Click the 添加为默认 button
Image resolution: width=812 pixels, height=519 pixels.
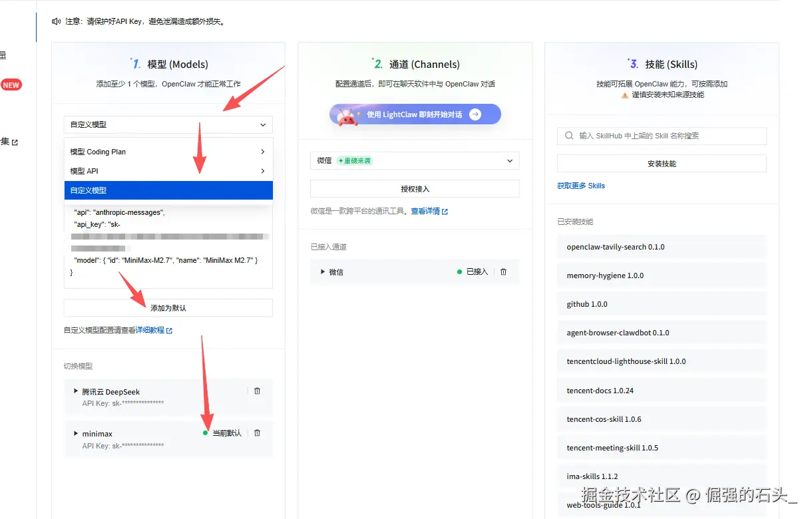[x=168, y=308]
